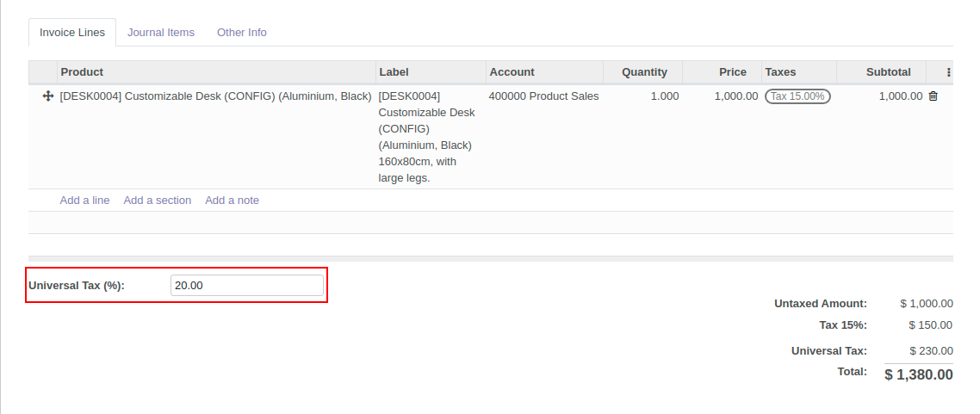
Task: Click the drag handle on the desk line
Action: pyautogui.click(x=48, y=96)
